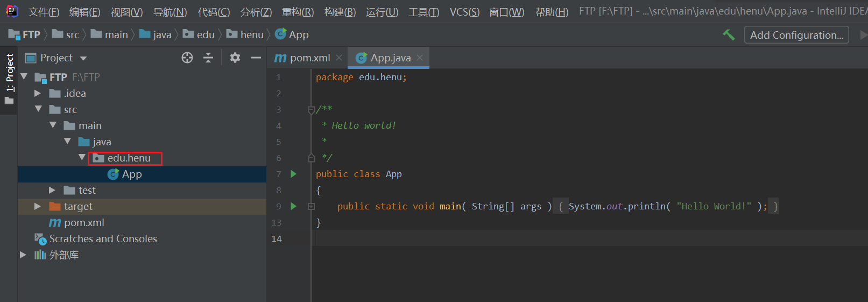Select the target folder row

(142, 207)
